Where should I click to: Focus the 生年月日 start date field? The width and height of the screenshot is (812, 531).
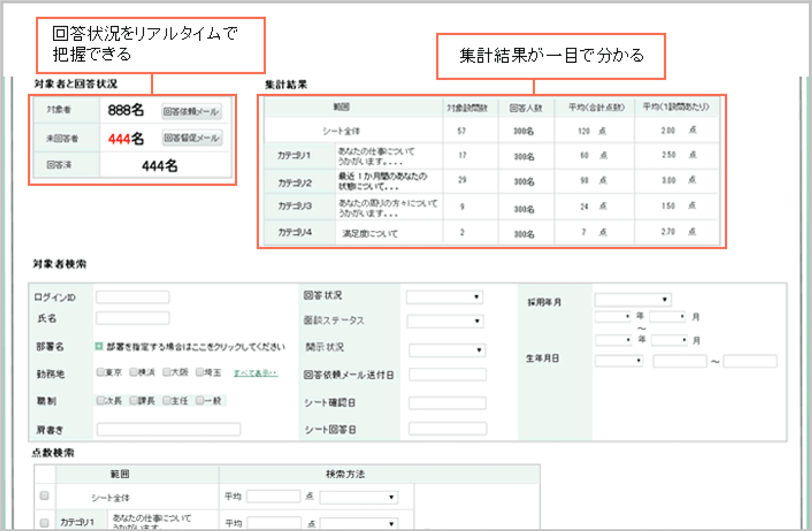679,361
